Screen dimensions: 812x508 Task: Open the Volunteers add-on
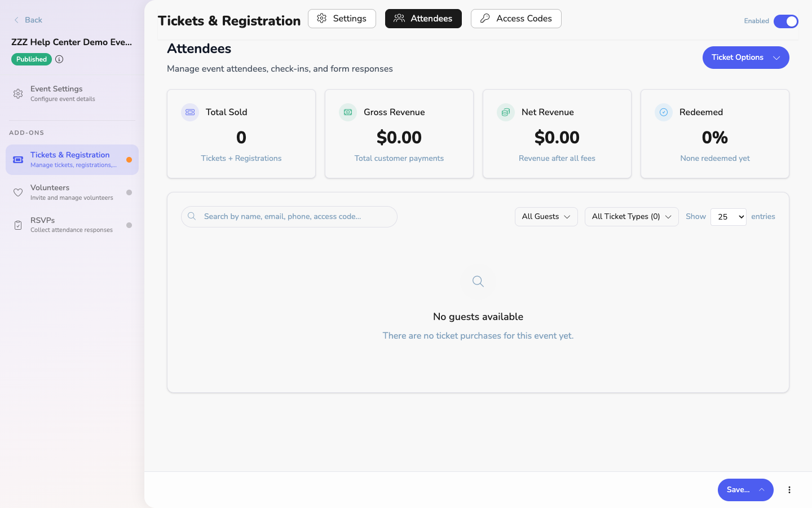tap(72, 192)
